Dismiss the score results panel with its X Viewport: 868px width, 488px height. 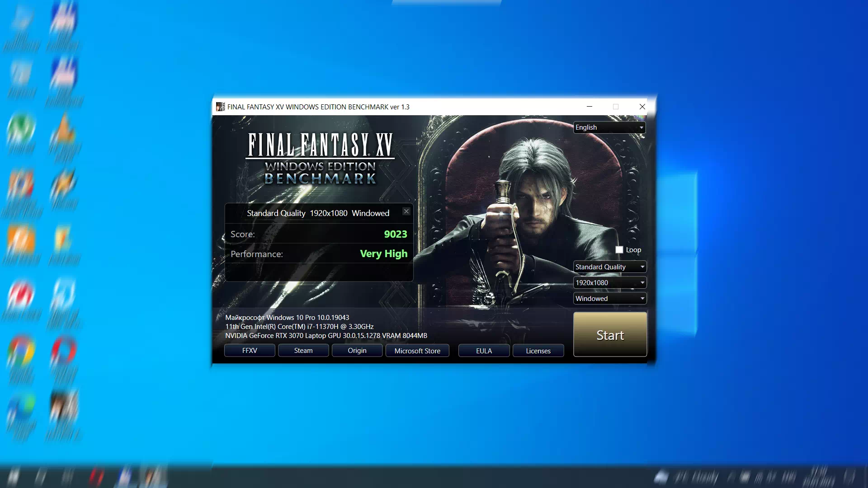(406, 211)
